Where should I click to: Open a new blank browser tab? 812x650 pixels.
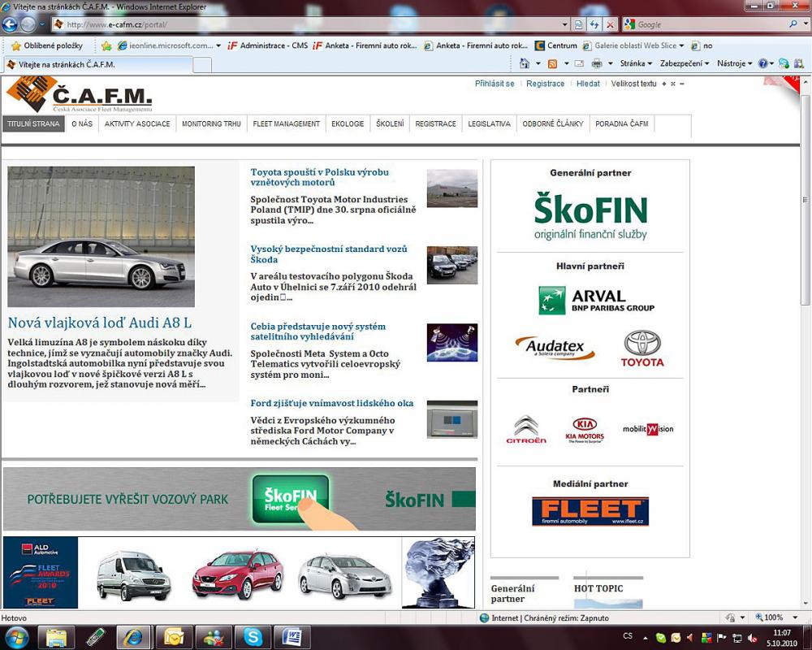[202, 65]
